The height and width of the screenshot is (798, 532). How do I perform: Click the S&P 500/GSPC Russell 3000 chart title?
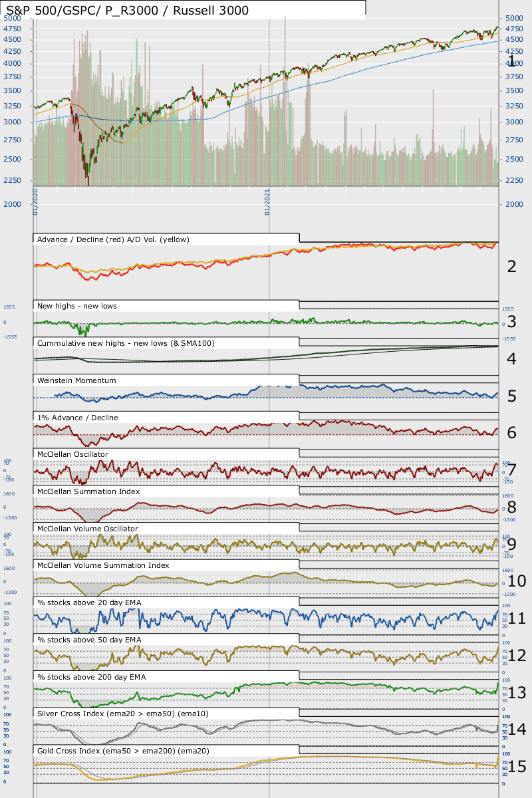point(127,10)
